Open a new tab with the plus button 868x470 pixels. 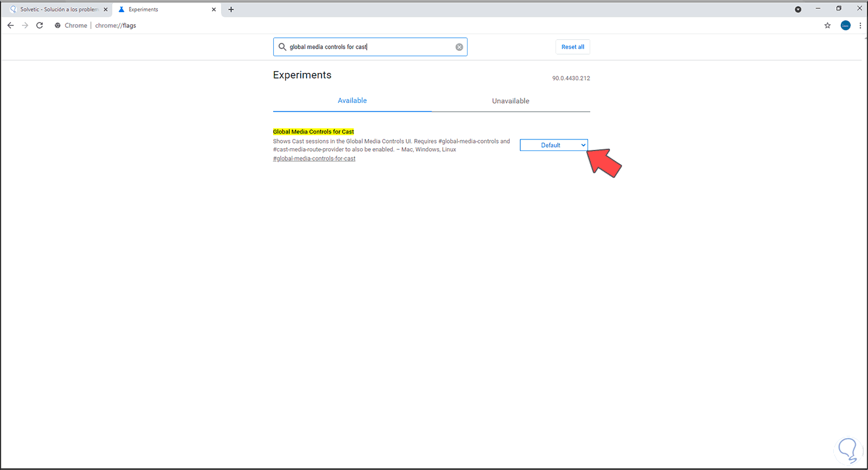(x=231, y=9)
